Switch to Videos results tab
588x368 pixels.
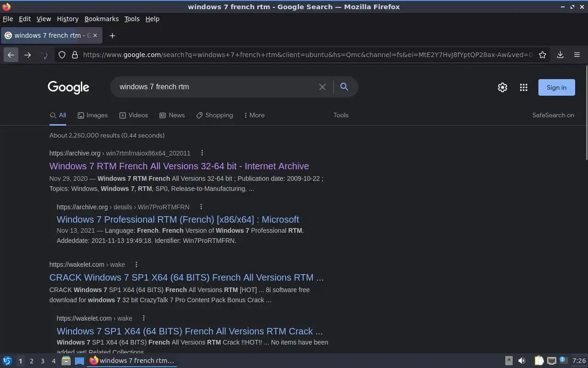[134, 115]
